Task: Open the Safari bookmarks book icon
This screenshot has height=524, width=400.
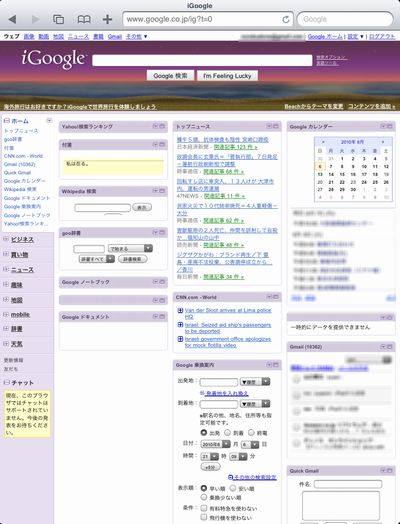Action: click(84, 19)
